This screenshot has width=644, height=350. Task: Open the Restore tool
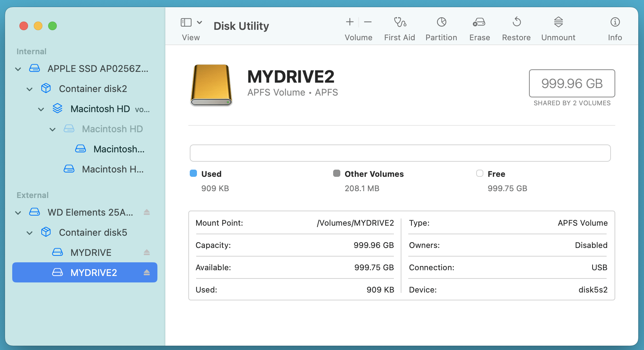[516, 27]
